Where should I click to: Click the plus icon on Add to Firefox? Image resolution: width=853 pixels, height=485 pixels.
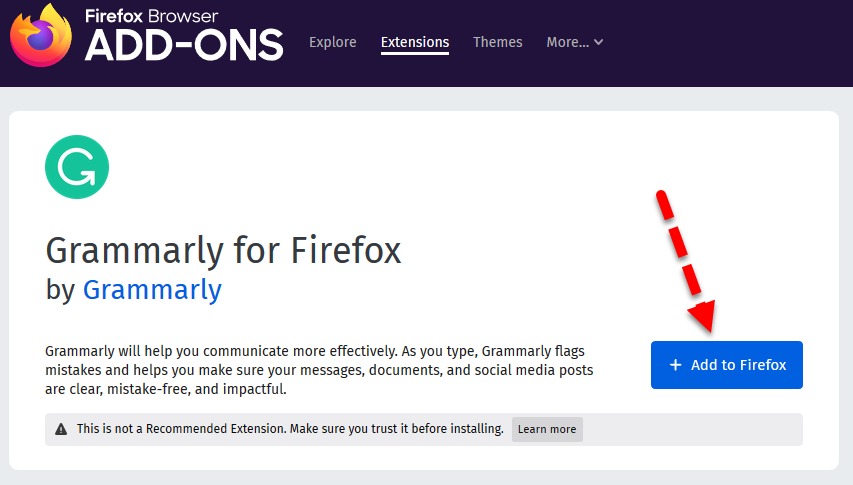(676, 365)
